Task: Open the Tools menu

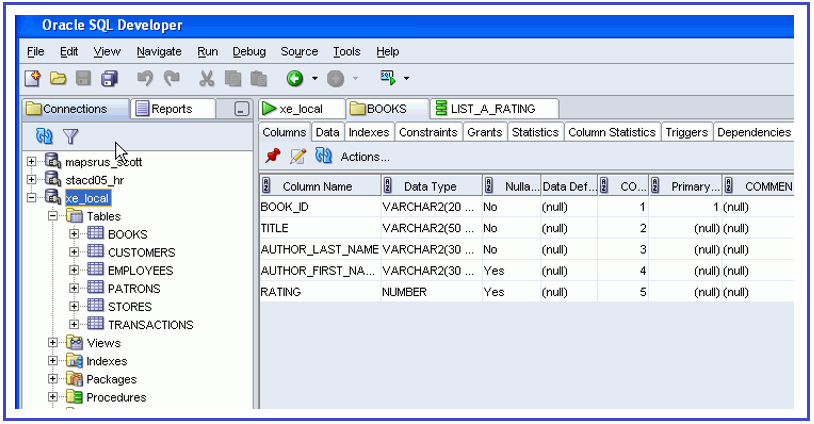Action: 347,51
